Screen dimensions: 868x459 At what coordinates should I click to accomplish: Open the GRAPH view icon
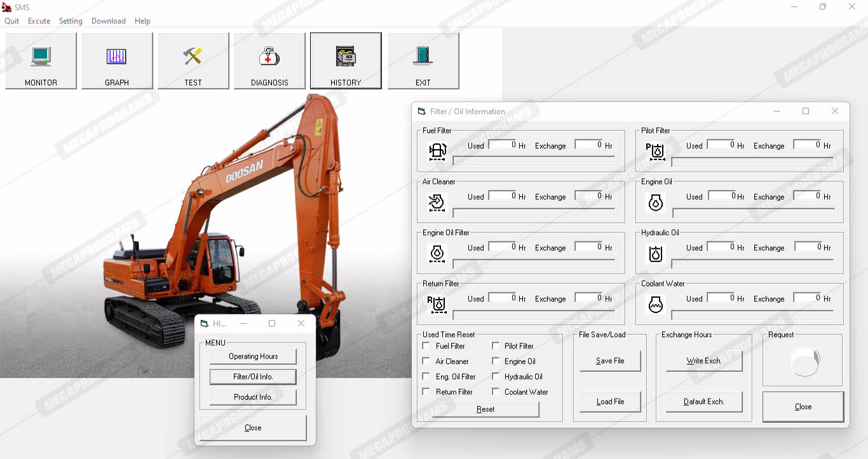tap(117, 57)
